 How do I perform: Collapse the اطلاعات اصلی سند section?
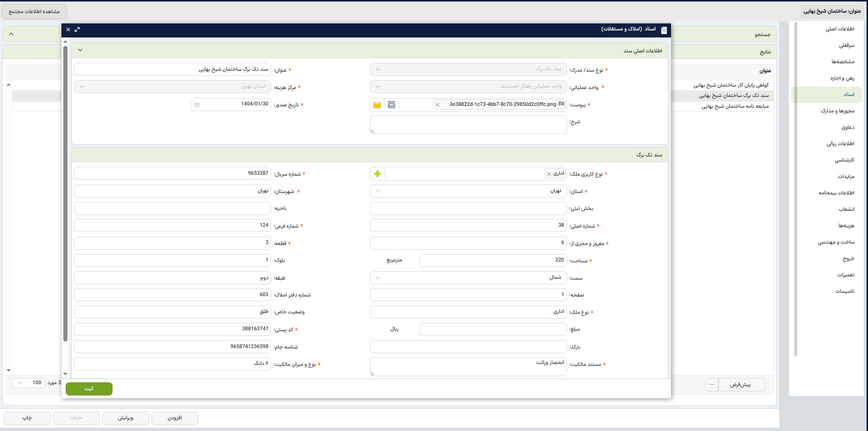80,50
